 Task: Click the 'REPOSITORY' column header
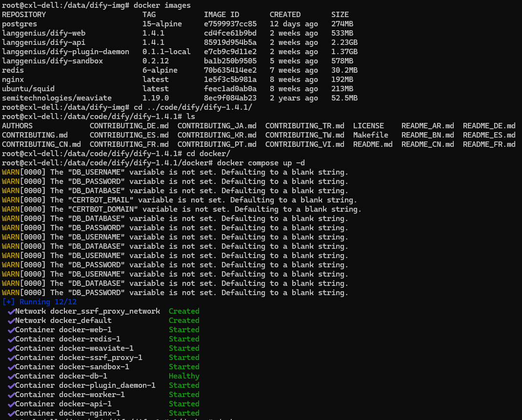coord(24,15)
